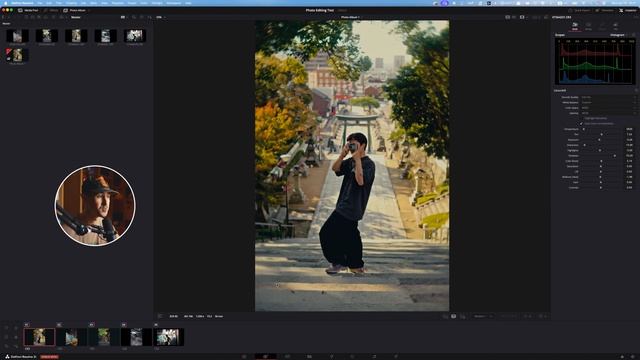
Task: Click the Exposure slider handle
Action: [x=599, y=140]
